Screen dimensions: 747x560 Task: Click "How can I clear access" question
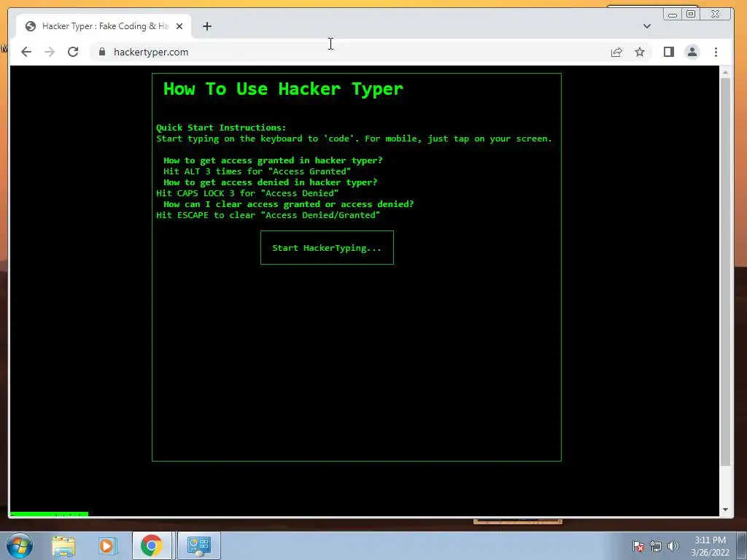[289, 204]
